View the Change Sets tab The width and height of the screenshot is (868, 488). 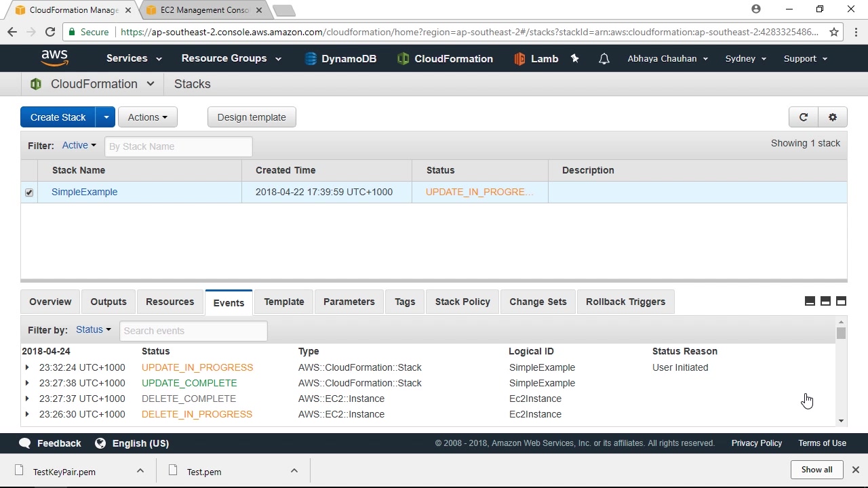click(538, 302)
